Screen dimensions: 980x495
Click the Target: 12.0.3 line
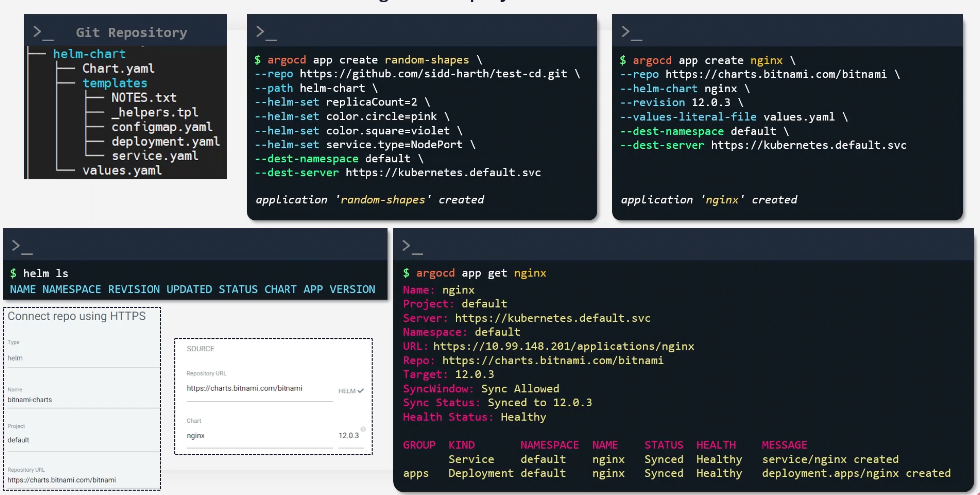449,374
